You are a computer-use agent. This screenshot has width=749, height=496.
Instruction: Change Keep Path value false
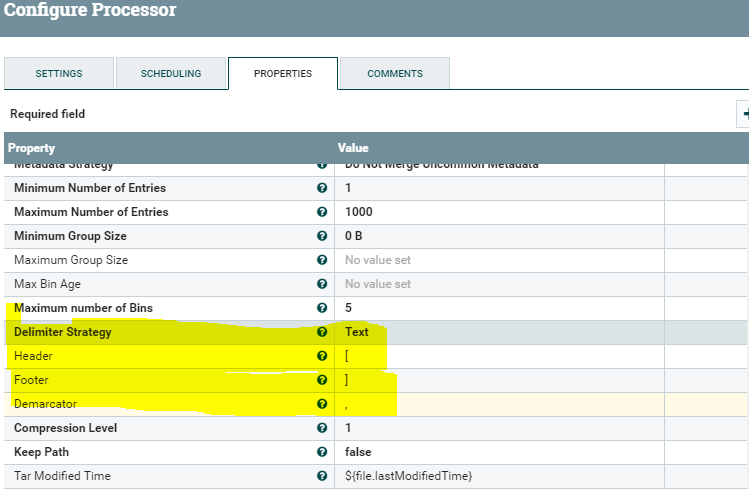[499, 452]
